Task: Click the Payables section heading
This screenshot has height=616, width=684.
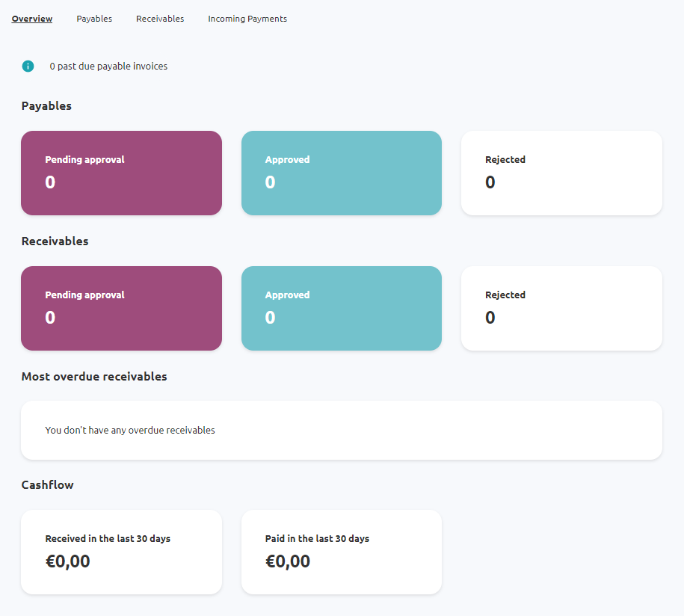Action: click(46, 106)
